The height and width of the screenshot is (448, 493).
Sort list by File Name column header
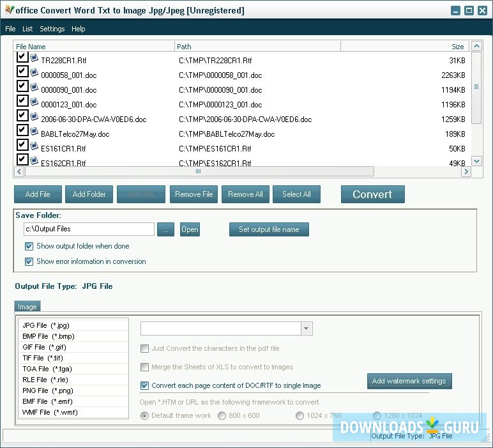(x=95, y=47)
